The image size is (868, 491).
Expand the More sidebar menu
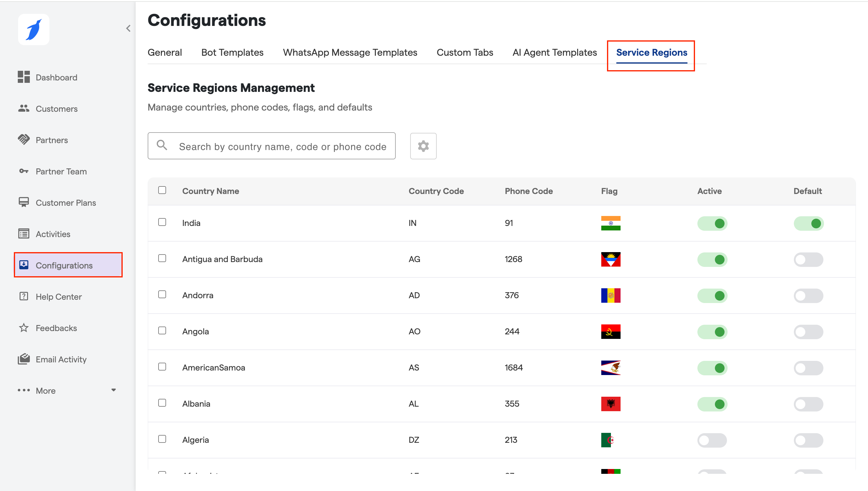click(67, 390)
